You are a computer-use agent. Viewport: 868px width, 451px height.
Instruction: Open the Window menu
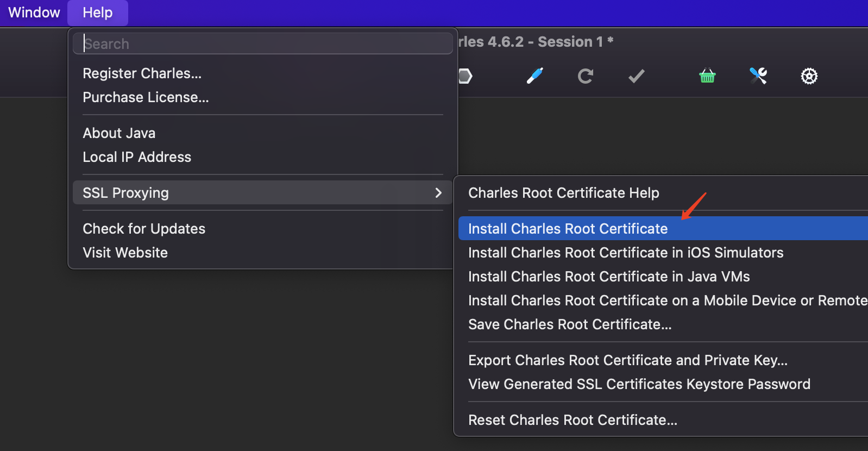click(x=34, y=12)
